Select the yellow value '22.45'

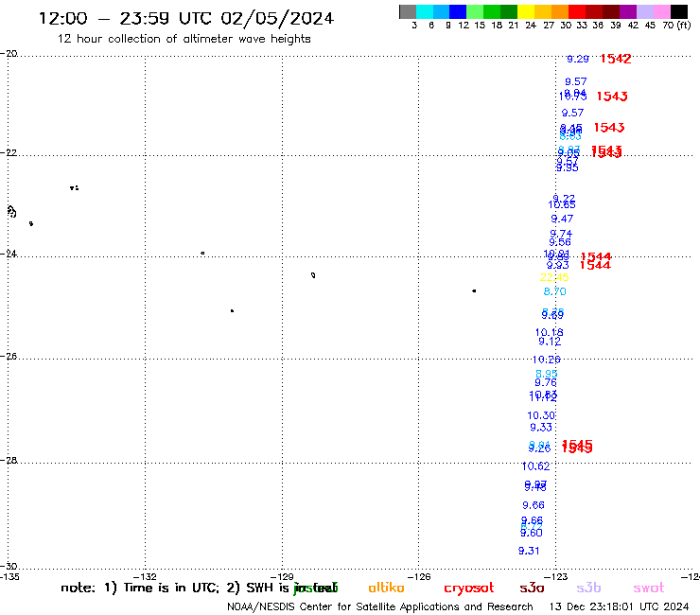[x=554, y=277]
